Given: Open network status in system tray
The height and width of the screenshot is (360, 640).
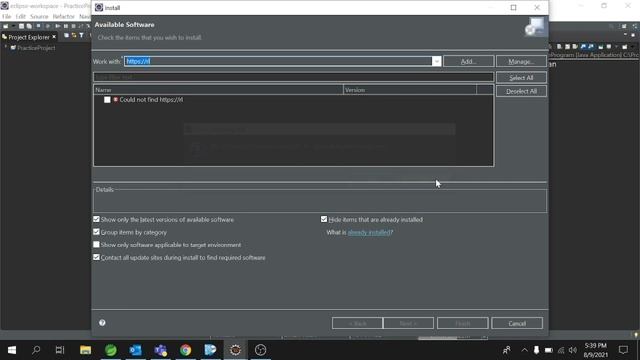Looking at the screenshot, I should 561,350.
